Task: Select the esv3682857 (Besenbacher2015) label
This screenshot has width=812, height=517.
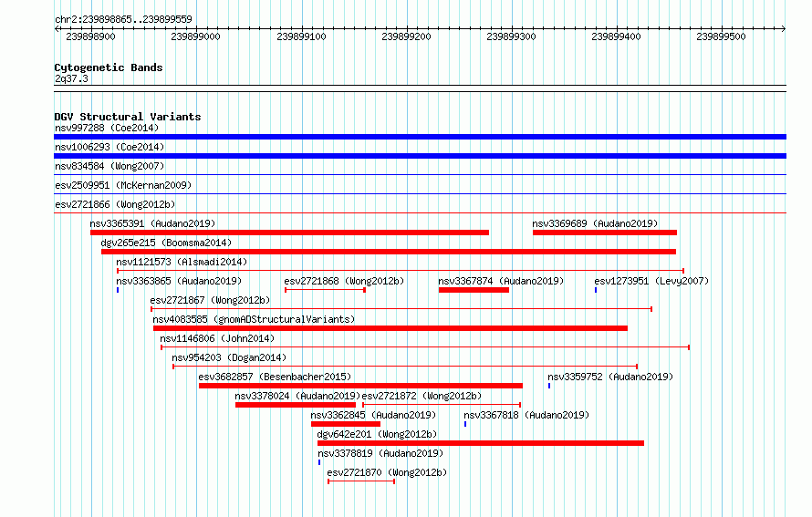Action: pyautogui.click(x=275, y=377)
